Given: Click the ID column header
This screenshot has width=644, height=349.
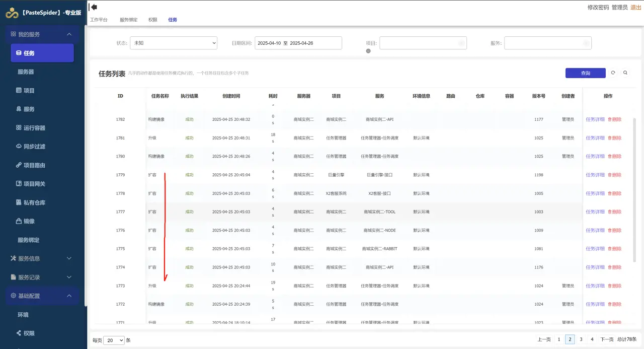Looking at the screenshot, I should coord(120,96).
